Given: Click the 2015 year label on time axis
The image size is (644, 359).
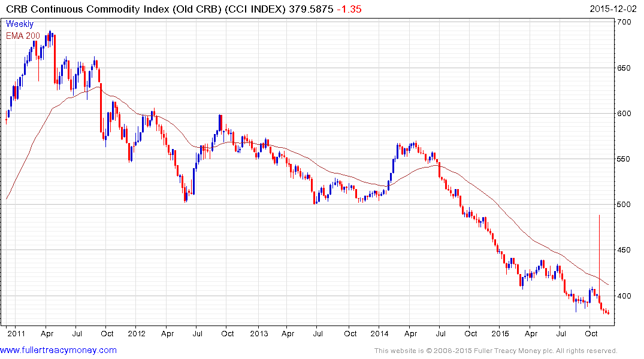Looking at the screenshot, I should click(x=500, y=334).
